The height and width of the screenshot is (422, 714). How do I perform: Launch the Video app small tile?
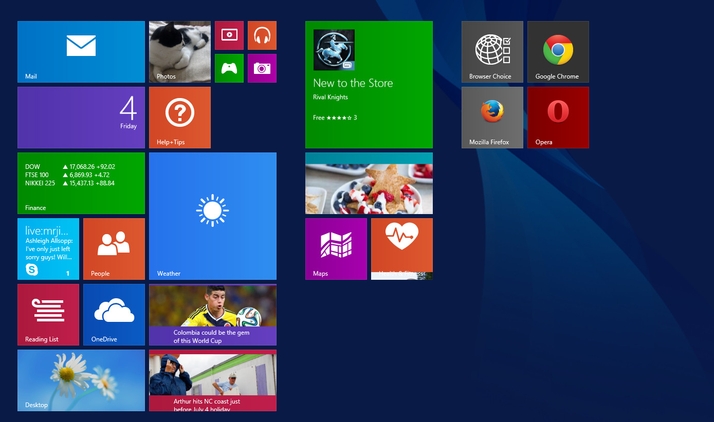pos(229,35)
